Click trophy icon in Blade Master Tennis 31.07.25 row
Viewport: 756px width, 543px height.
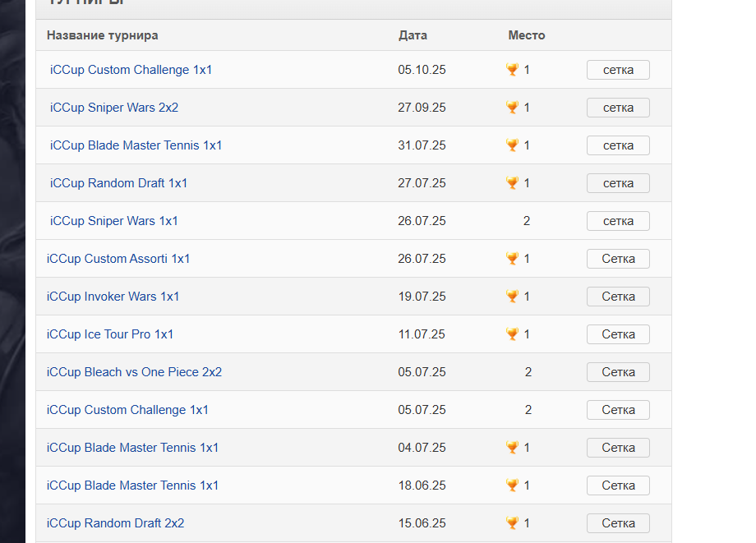[512, 145]
